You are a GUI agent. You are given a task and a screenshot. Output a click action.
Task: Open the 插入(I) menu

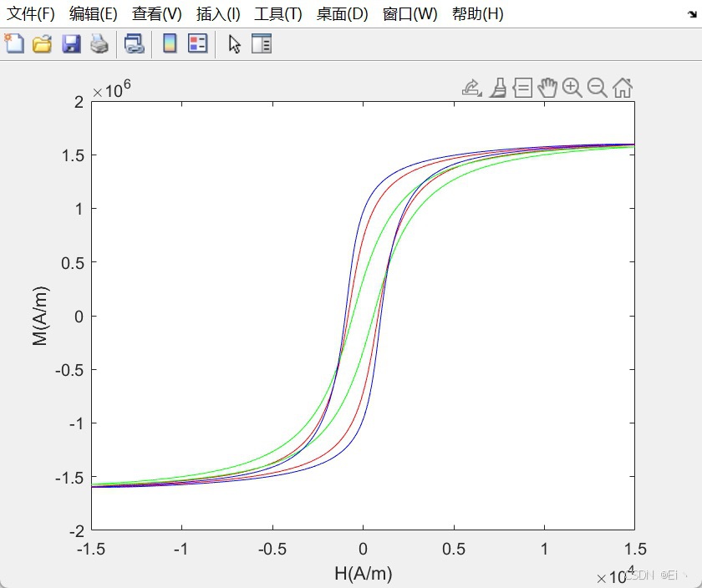click(218, 14)
